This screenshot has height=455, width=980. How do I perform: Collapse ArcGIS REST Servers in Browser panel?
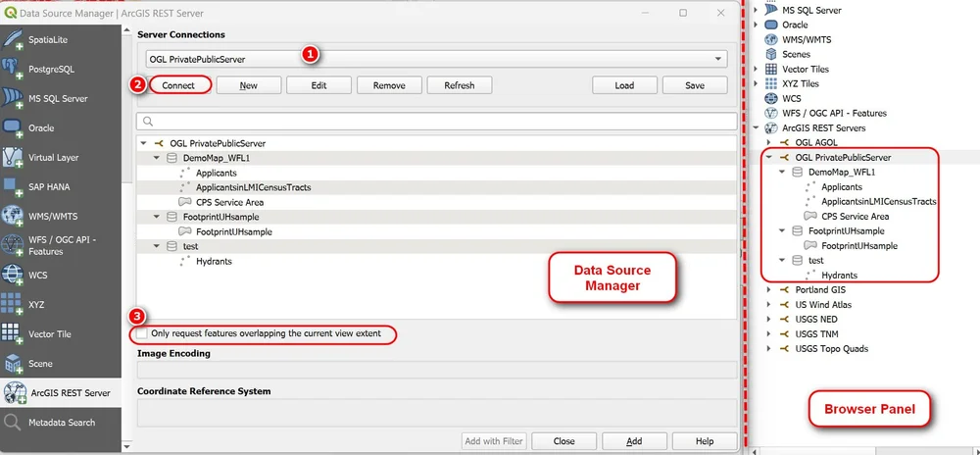click(756, 127)
